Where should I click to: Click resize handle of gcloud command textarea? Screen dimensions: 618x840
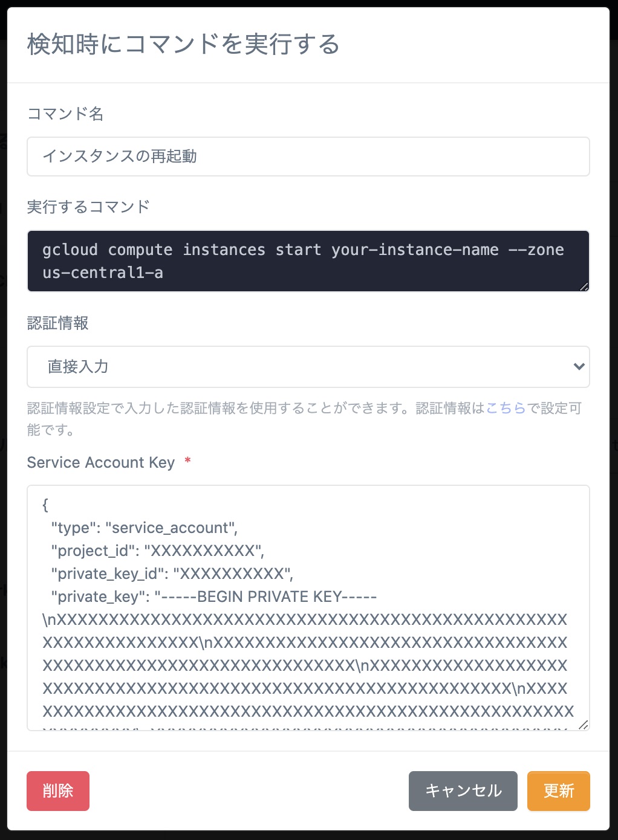584,286
